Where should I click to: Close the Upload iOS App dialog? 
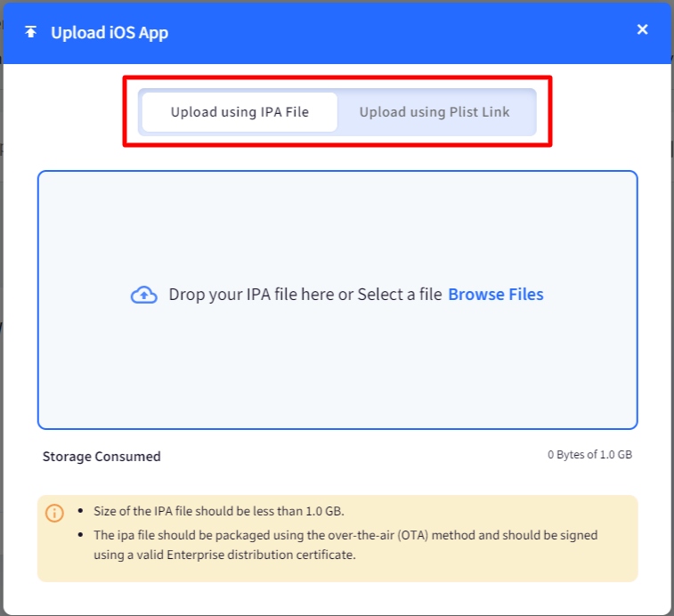643,29
